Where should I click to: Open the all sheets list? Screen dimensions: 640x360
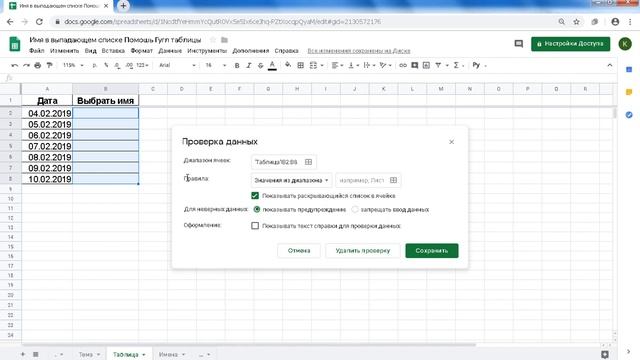[36, 354]
